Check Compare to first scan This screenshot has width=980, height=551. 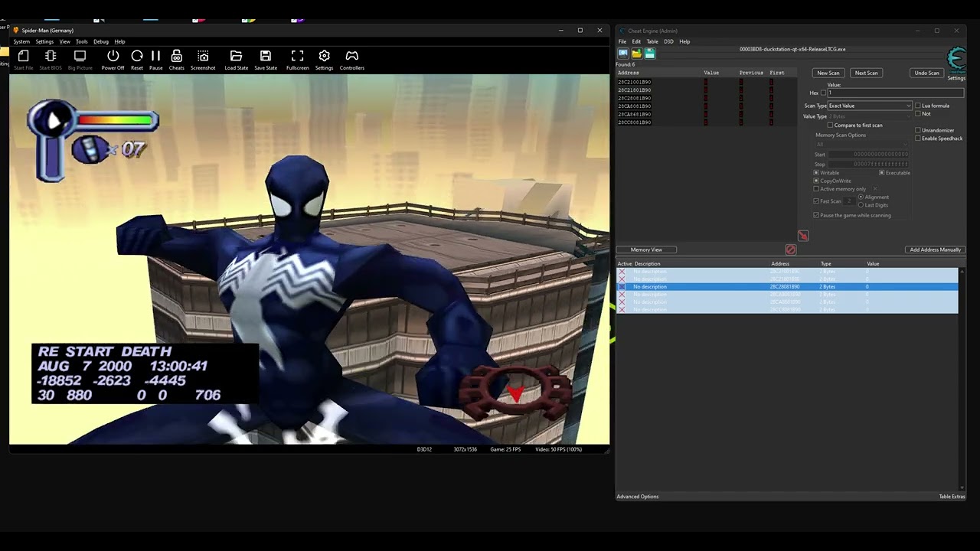[830, 126]
